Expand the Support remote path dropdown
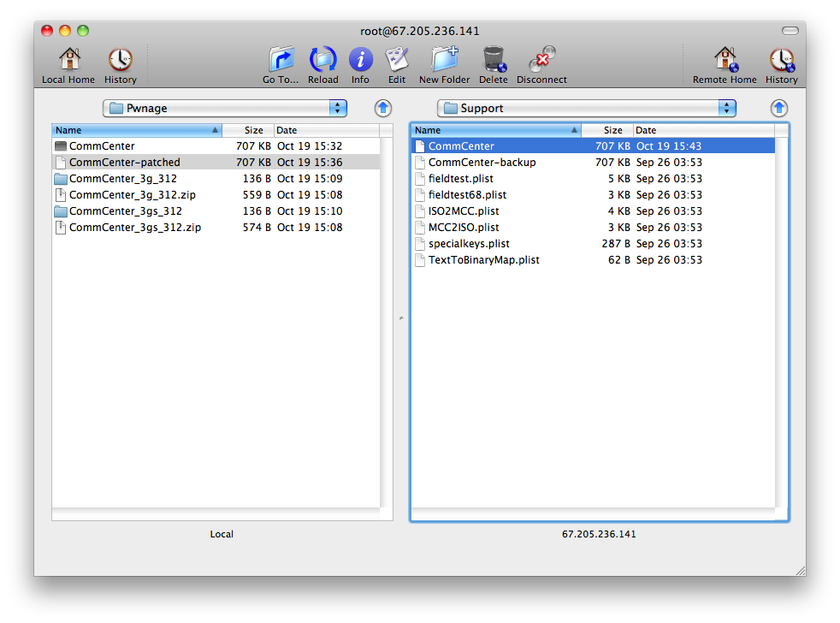 (727, 109)
